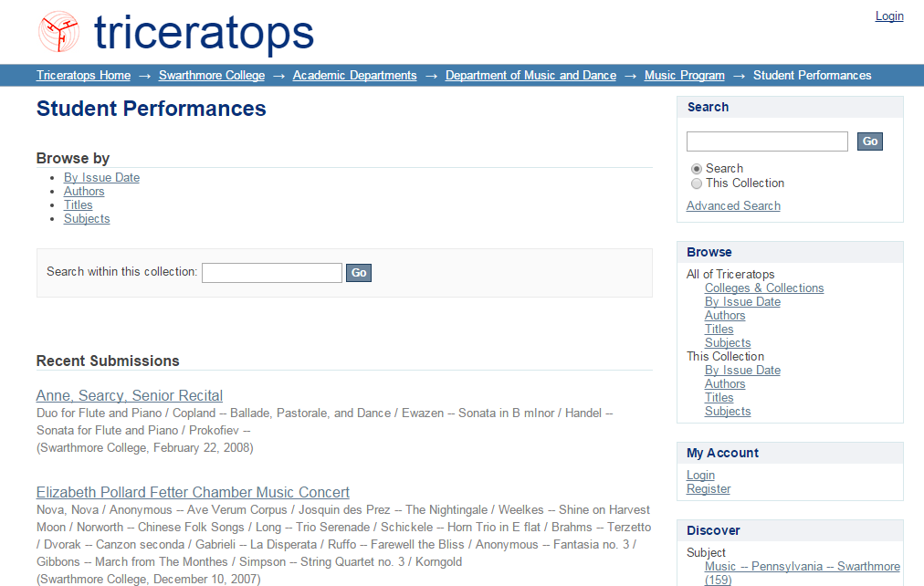Browse This Collection Authors in sidebar
This screenshot has height=586, width=924.
[725, 384]
